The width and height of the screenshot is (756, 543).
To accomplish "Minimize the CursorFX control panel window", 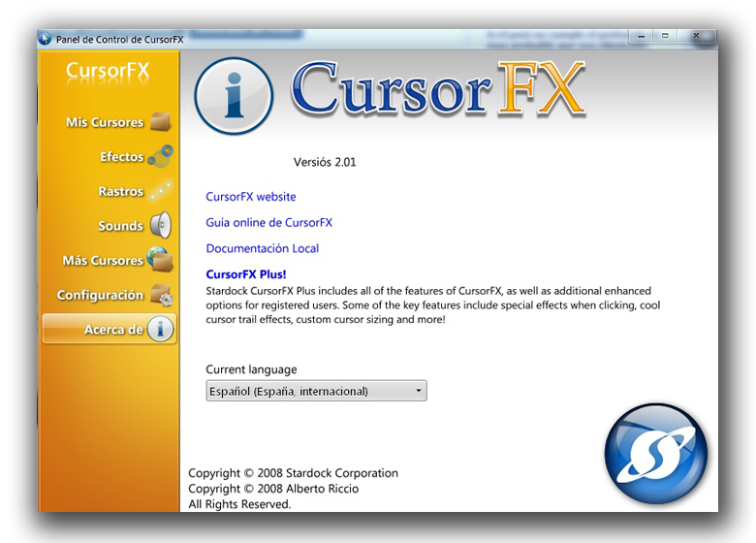I will click(x=641, y=36).
